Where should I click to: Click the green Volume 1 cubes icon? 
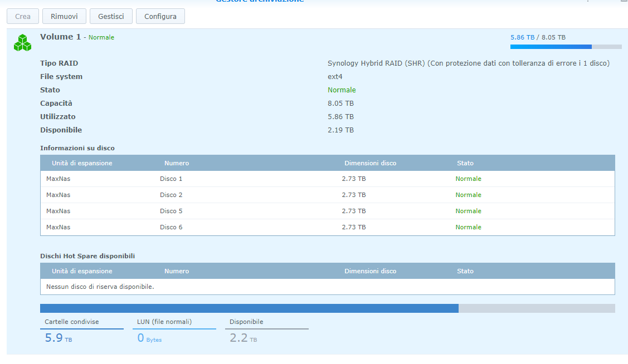click(22, 43)
